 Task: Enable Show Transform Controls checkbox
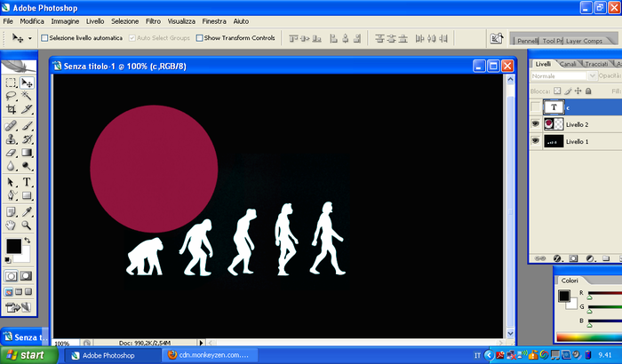pyautogui.click(x=200, y=38)
